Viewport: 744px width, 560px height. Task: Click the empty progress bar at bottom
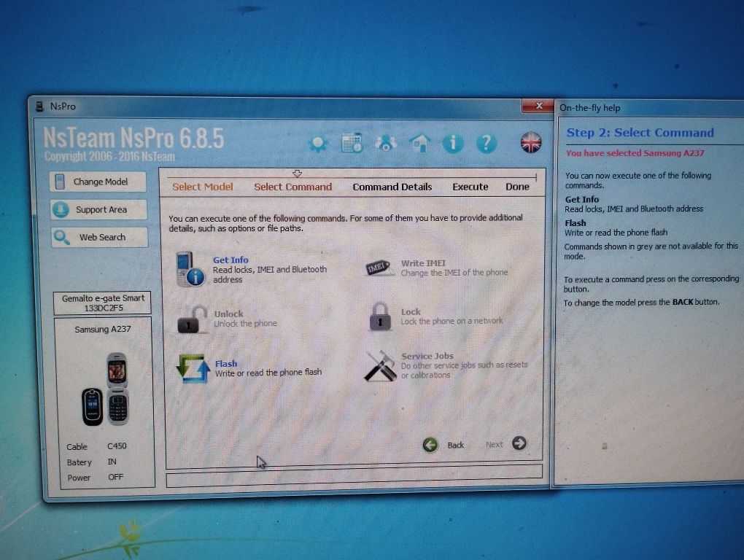point(354,476)
